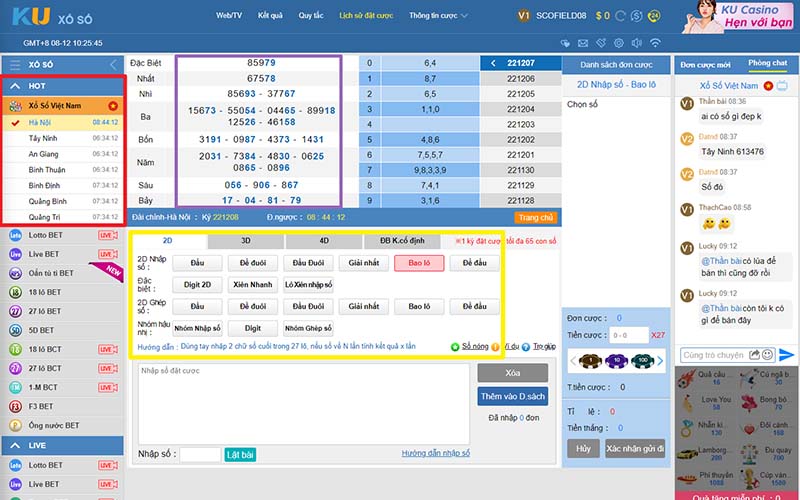800x500 pixels.
Task: Click the balance refresh icon
Action: click(620, 16)
